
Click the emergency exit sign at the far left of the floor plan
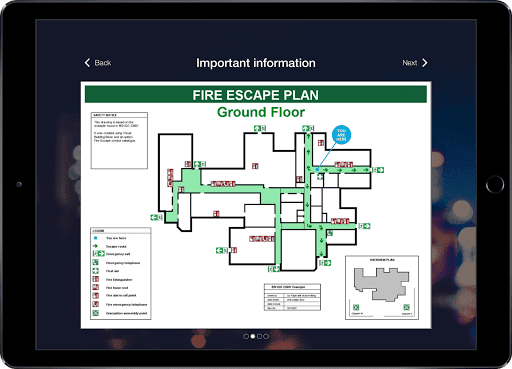[x=156, y=217]
